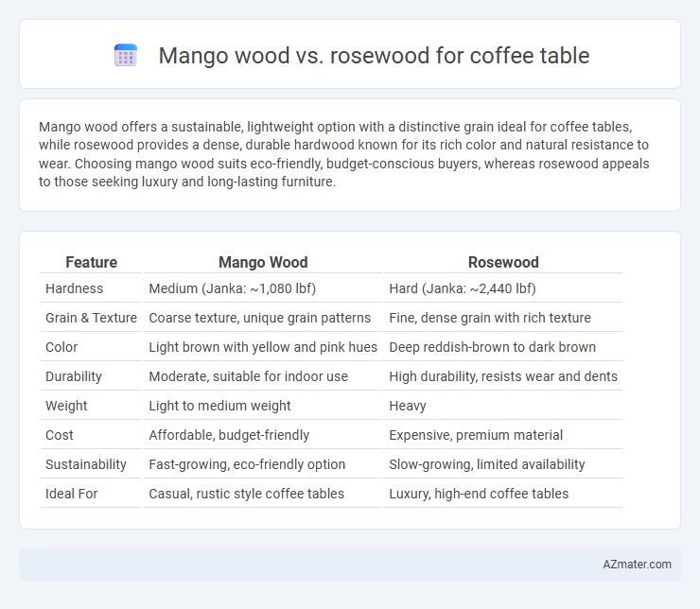Click the title 'Mango wood vs. rosewood for coffee table'
The height and width of the screenshot is (609, 700).
(374, 56)
